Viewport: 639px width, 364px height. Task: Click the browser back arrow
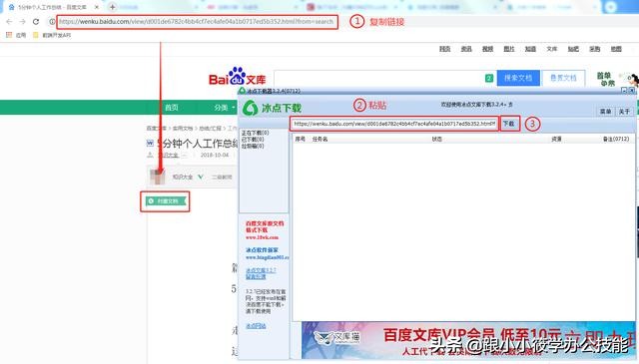[9, 22]
